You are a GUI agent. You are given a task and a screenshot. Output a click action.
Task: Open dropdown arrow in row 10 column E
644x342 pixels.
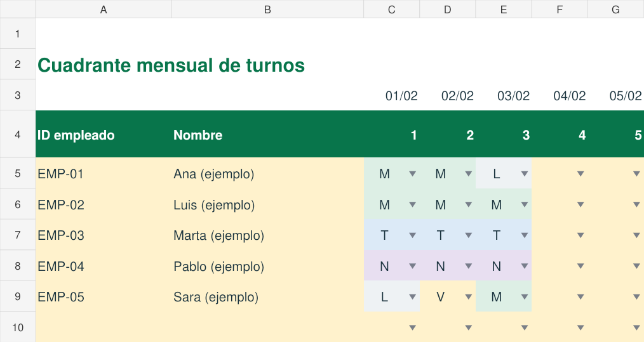[x=525, y=327]
